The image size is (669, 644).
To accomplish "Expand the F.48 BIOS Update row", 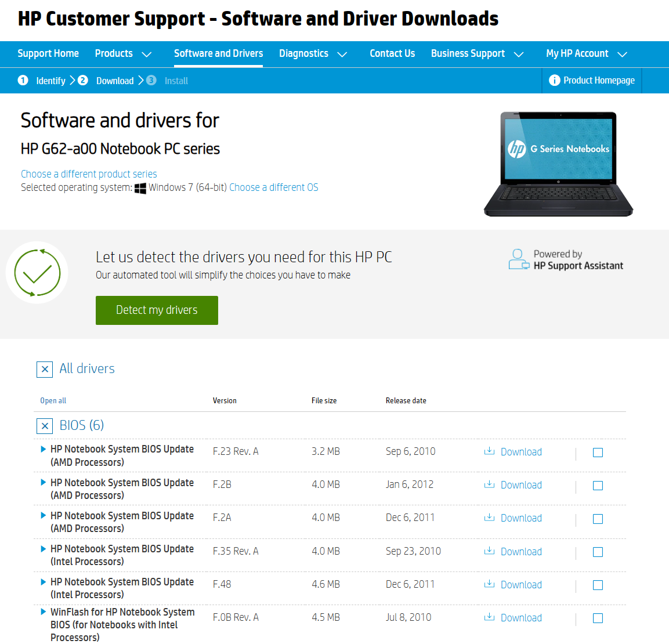I will coord(43,582).
